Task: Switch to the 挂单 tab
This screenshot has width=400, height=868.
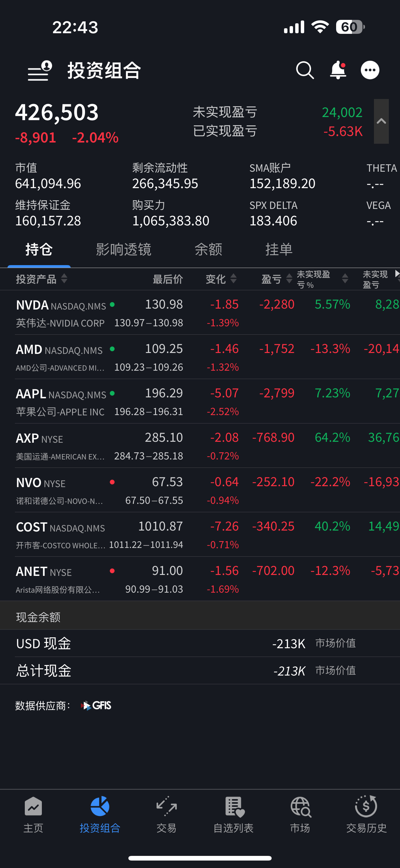Action: pos(279,250)
